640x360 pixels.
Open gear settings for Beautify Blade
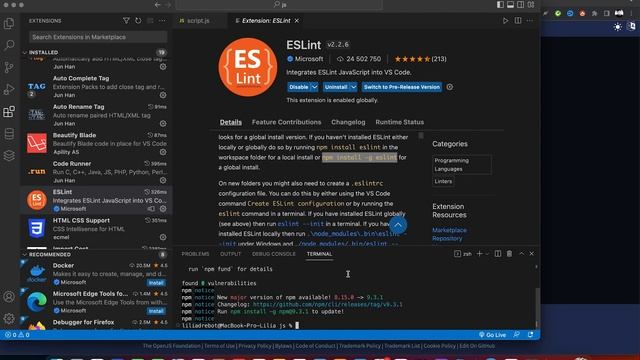tap(163, 152)
